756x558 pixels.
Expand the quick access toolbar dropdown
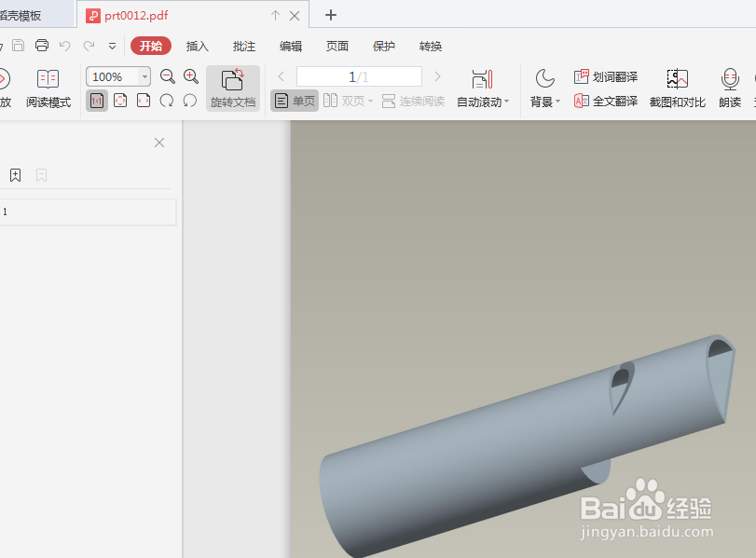click(113, 47)
